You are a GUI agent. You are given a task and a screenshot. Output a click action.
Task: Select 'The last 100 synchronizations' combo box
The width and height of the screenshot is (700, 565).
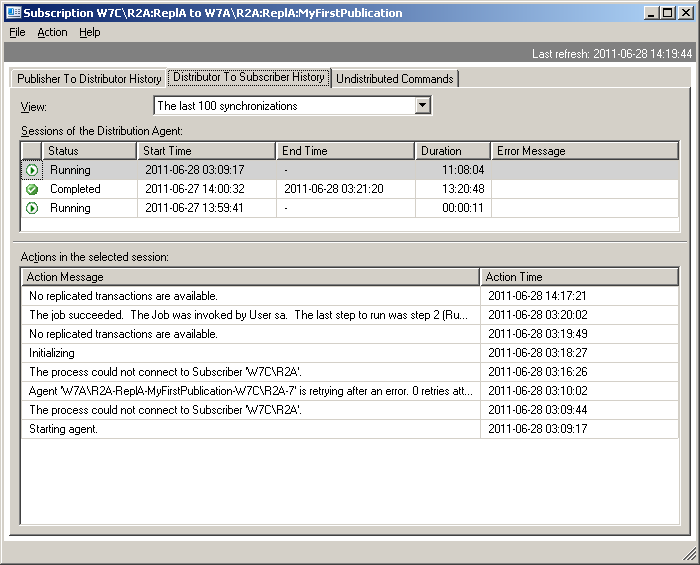(292, 106)
